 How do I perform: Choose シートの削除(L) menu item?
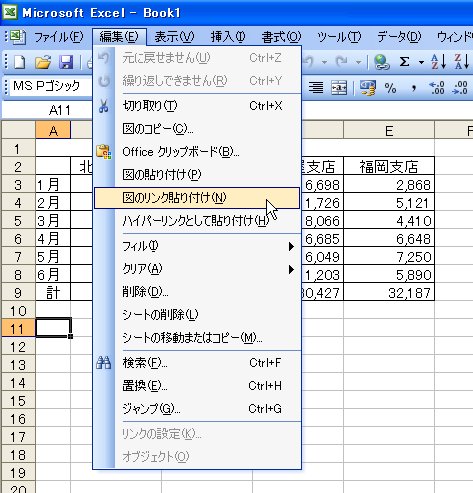[x=197, y=315]
